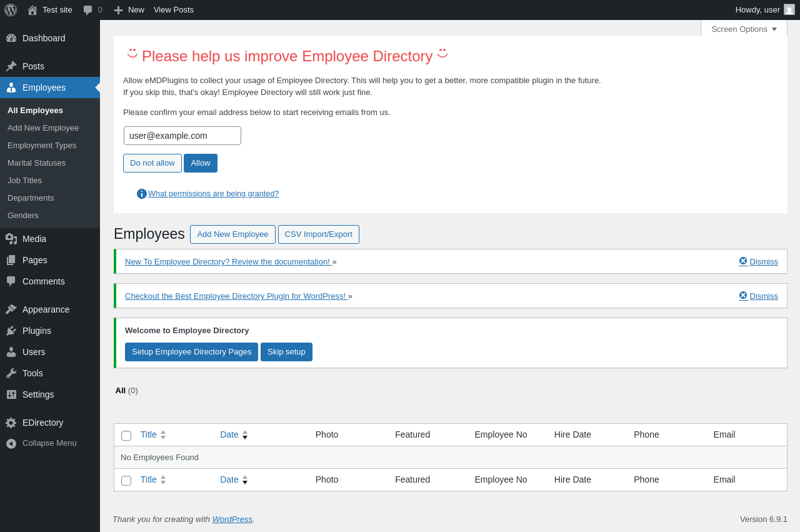Open the comments bubble icon in admin bar
Viewport: 800px width, 532px height.
point(88,10)
